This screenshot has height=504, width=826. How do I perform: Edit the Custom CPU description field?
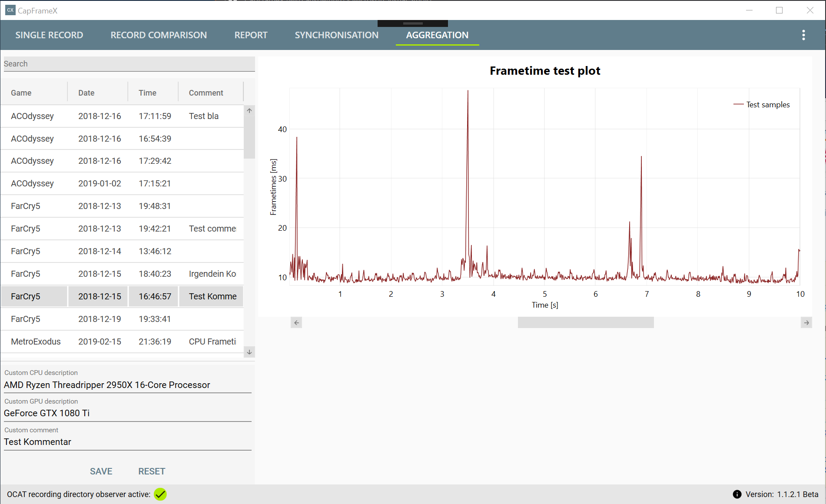coord(128,385)
